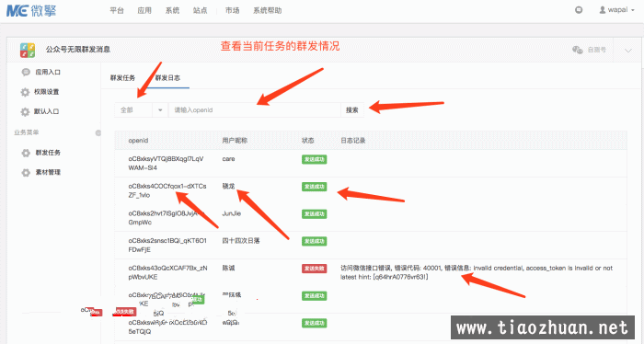644x344 pixels.
Task: Open 群发任务 in the sidebar menu
Action: 48,153
